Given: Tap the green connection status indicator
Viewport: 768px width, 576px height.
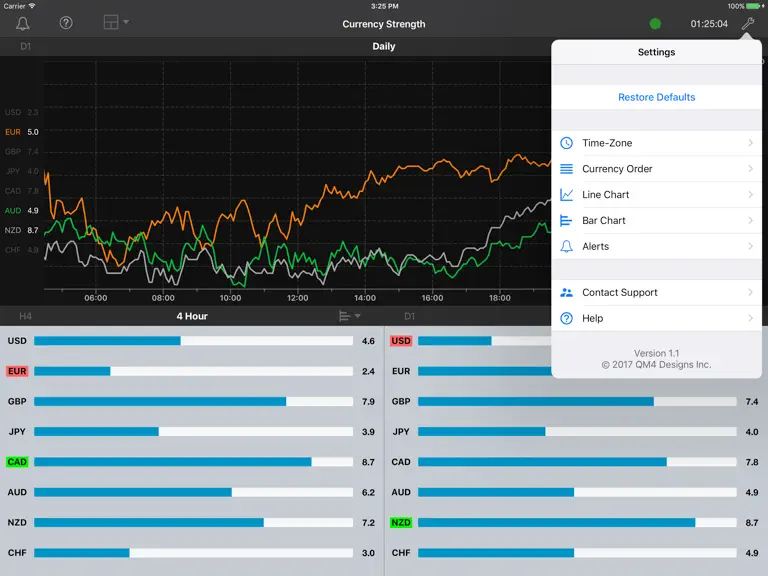Looking at the screenshot, I should pyautogui.click(x=655, y=24).
